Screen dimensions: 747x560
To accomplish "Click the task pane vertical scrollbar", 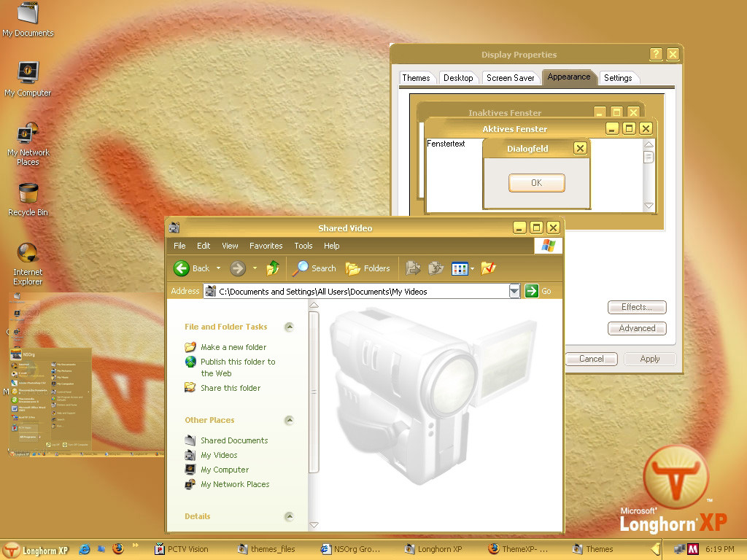I will pyautogui.click(x=314, y=392).
